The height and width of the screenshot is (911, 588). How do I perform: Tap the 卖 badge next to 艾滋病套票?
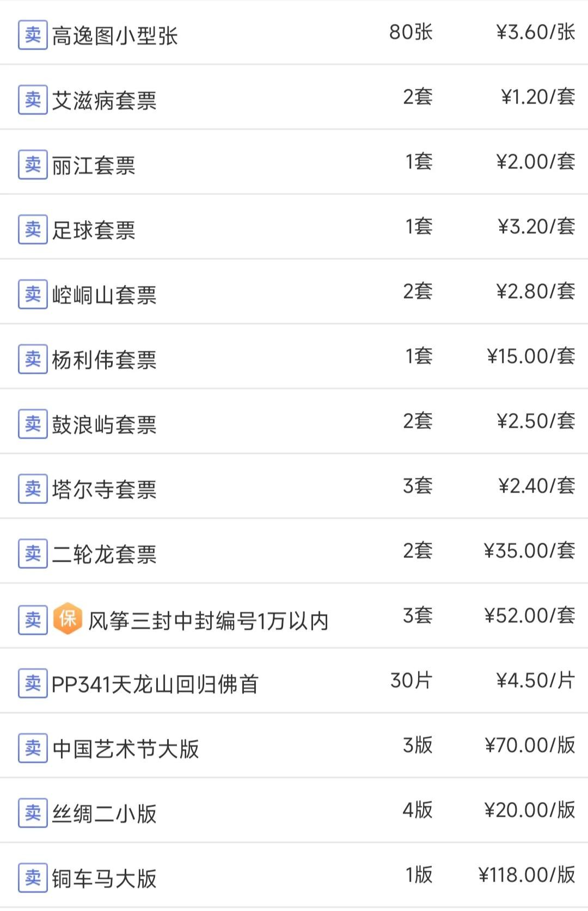pyautogui.click(x=33, y=100)
